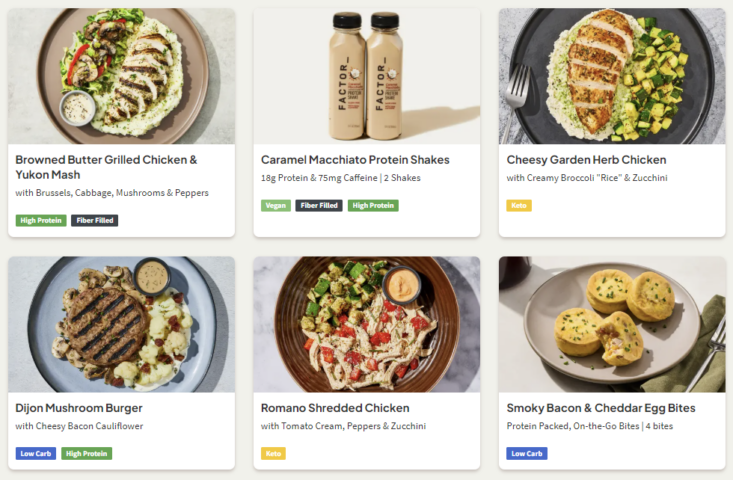The height and width of the screenshot is (480, 733).
Task: Click the Low Carb tag on Egg Bites card
Action: 527,454
